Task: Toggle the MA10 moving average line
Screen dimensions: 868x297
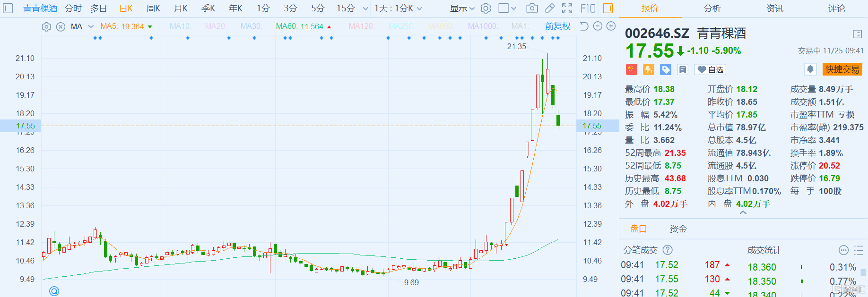Action: pyautogui.click(x=180, y=26)
